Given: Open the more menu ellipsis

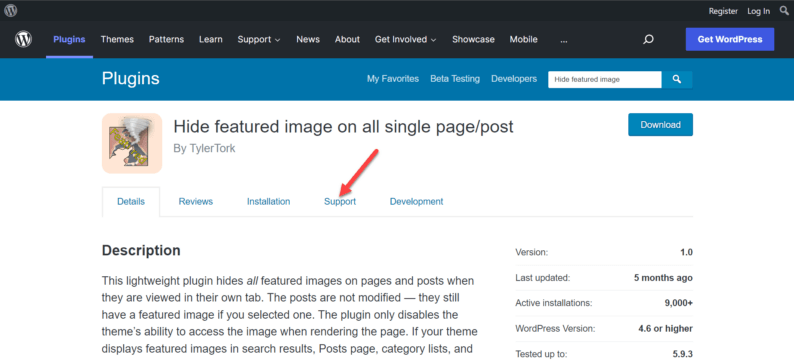Looking at the screenshot, I should (564, 39).
